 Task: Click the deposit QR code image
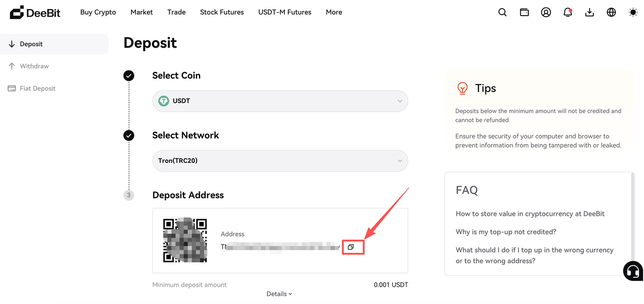coord(185,240)
